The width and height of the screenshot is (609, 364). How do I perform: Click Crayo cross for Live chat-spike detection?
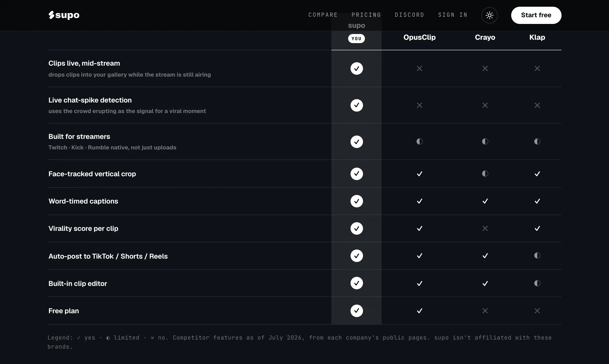(485, 105)
